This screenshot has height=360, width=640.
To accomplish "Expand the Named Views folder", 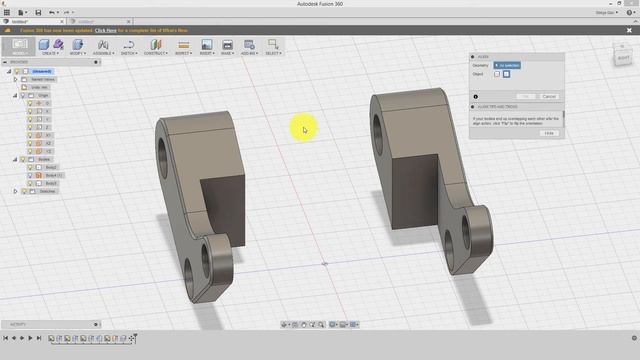I will click(16, 79).
